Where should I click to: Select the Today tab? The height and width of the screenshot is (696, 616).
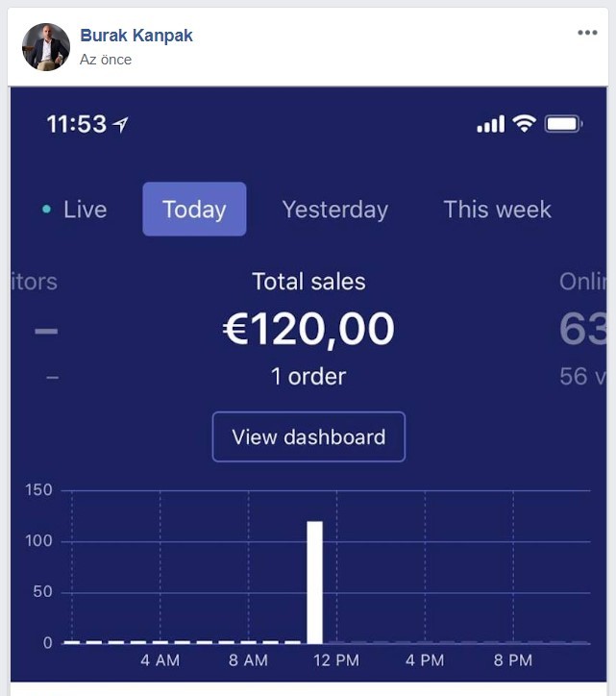tap(194, 209)
